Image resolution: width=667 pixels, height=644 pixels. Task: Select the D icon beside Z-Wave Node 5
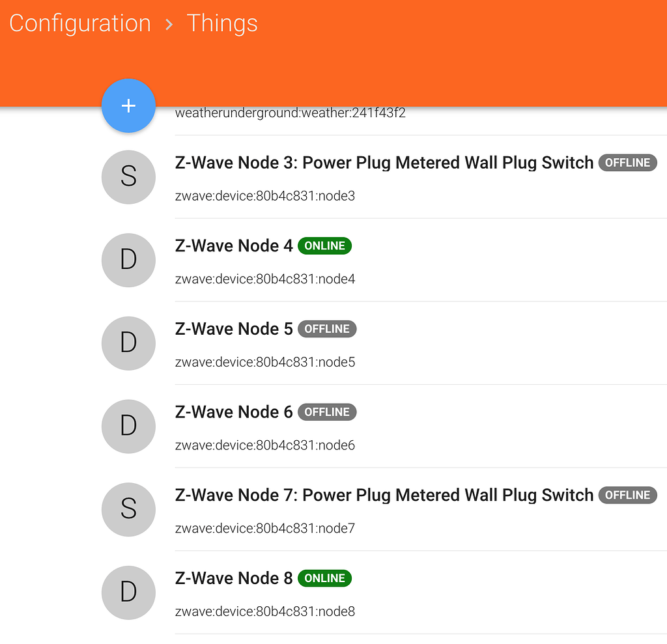point(128,343)
